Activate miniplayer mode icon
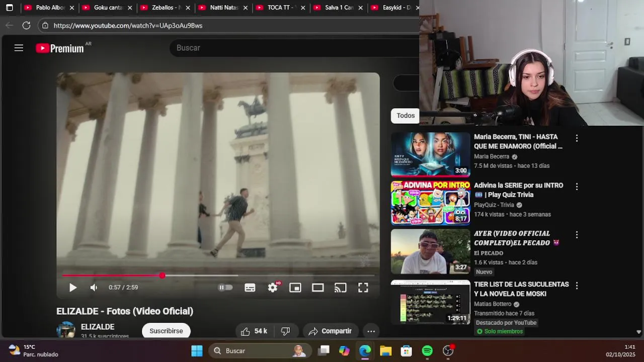The width and height of the screenshot is (644, 362). [x=295, y=288]
